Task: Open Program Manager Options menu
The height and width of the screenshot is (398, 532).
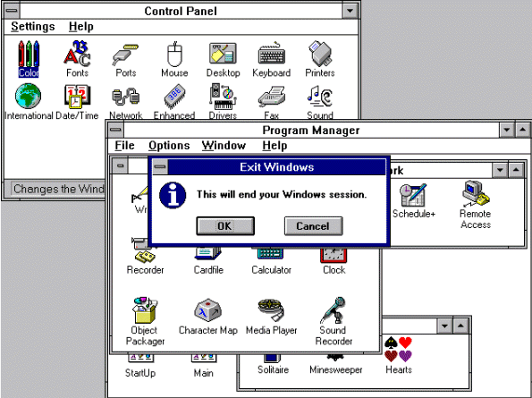Action: coord(169,146)
